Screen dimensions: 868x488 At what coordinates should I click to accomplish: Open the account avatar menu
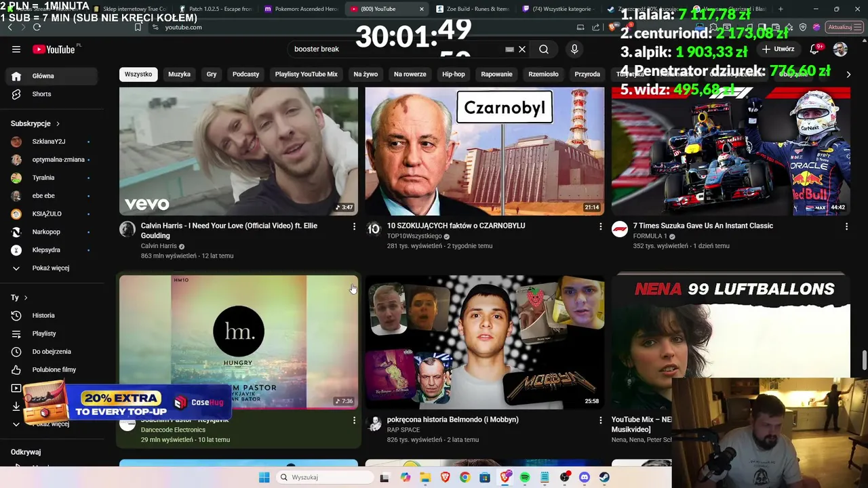[840, 49]
